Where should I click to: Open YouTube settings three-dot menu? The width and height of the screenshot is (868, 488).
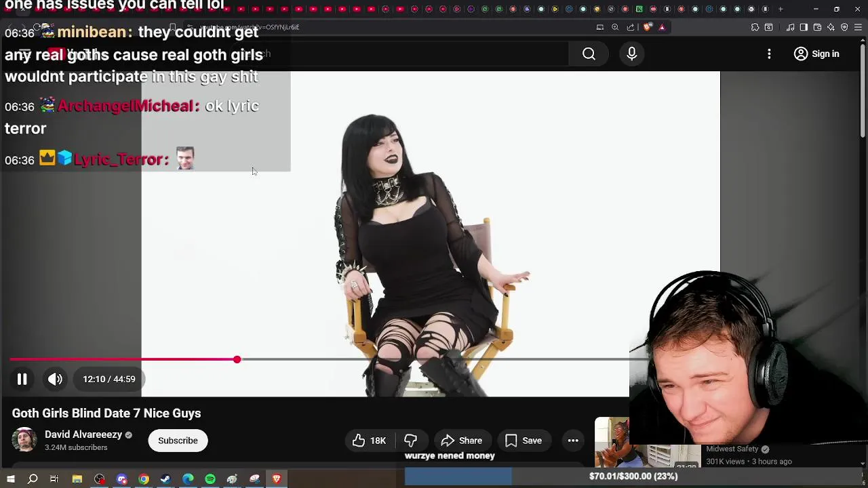click(x=769, y=54)
